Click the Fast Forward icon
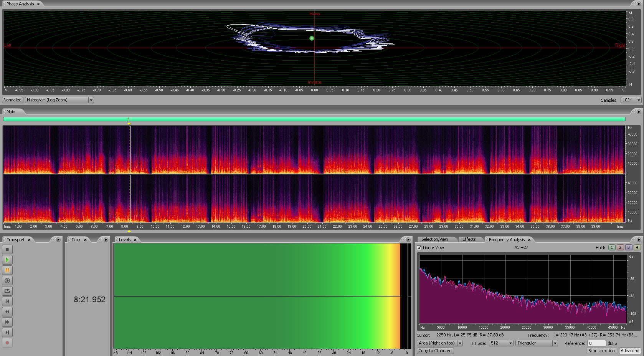The height and width of the screenshot is (356, 644). point(7,322)
